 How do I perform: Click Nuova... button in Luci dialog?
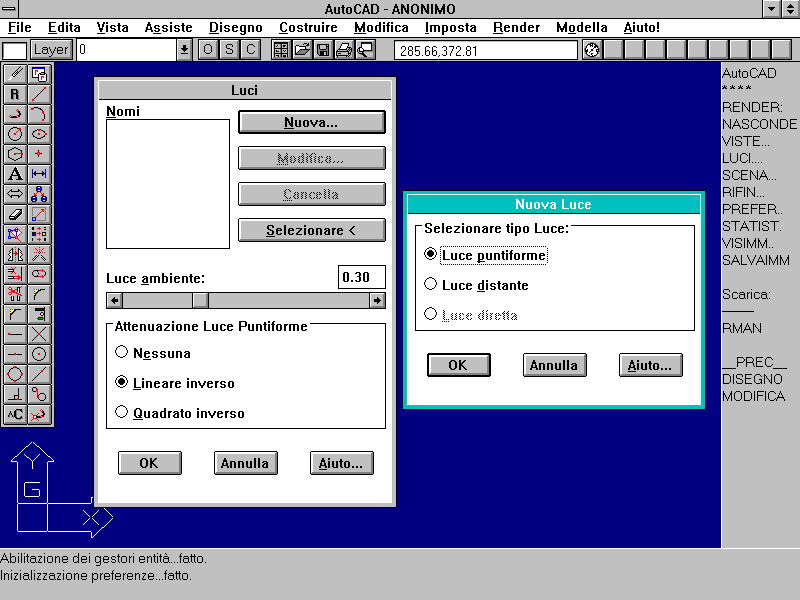point(312,122)
